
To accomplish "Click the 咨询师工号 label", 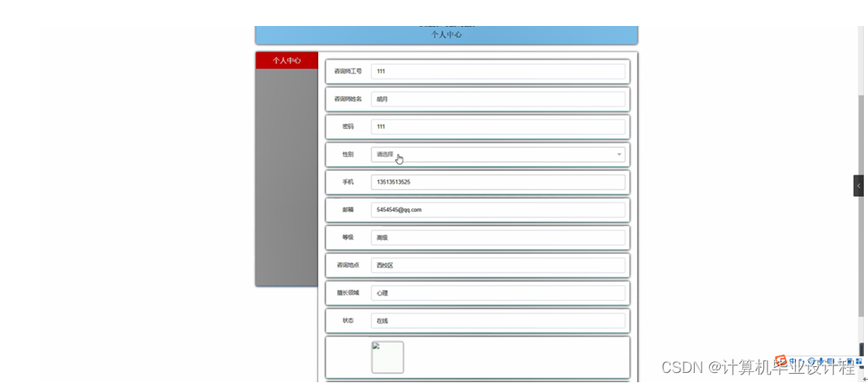I will 347,71.
